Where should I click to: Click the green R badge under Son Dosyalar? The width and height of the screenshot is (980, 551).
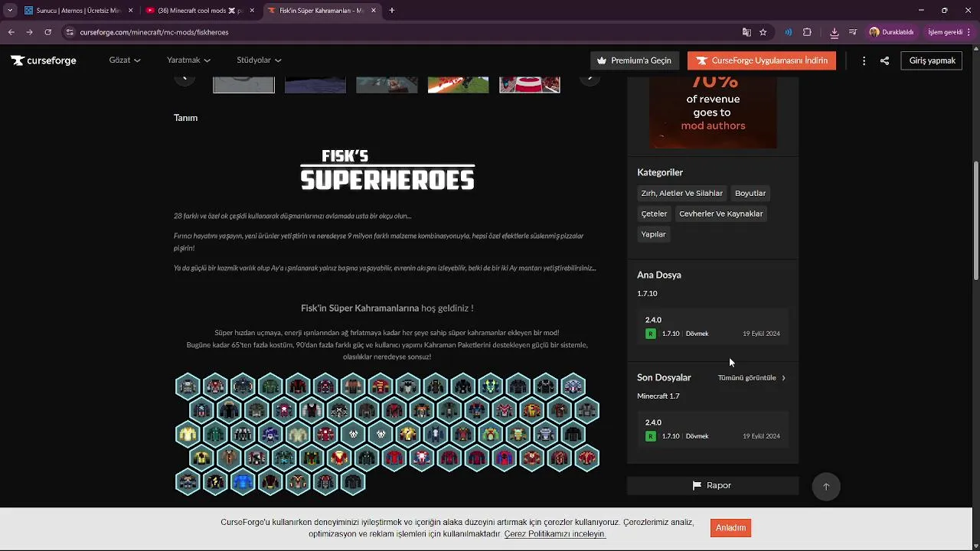[x=651, y=436]
